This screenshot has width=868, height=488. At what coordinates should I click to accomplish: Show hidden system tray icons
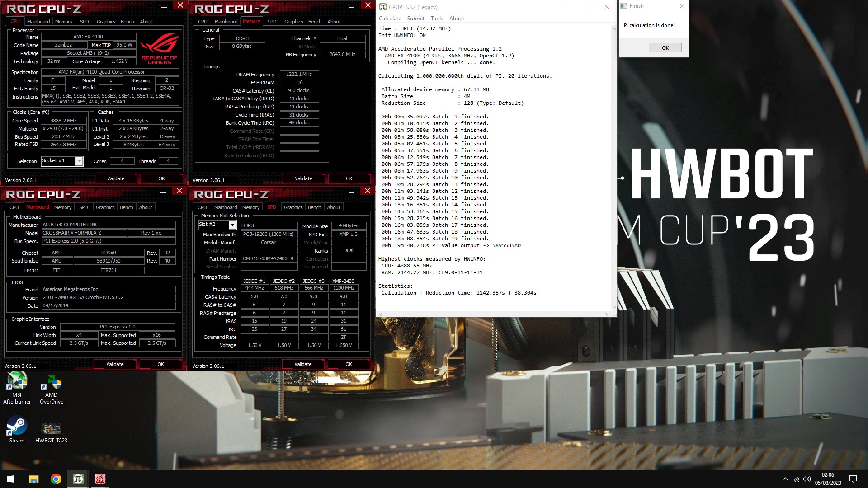click(x=785, y=479)
